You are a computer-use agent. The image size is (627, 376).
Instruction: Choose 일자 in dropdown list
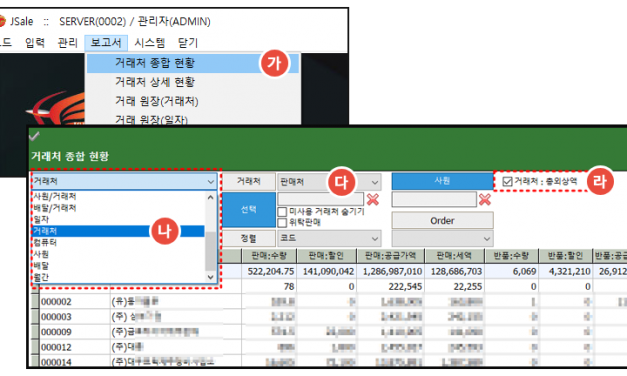coord(118,220)
